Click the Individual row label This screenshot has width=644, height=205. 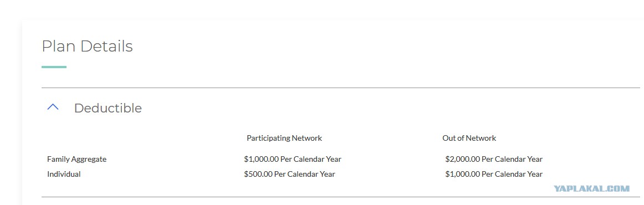(x=64, y=174)
